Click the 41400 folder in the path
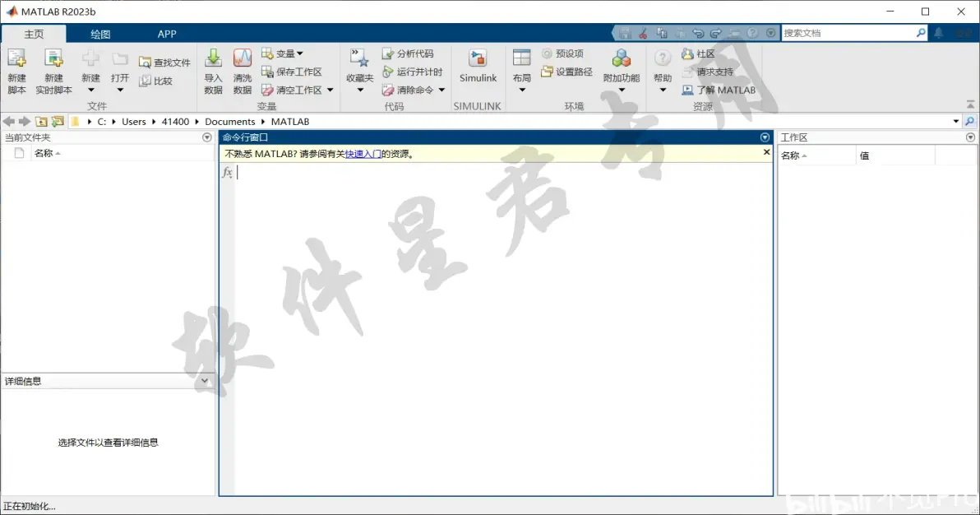 pos(175,122)
